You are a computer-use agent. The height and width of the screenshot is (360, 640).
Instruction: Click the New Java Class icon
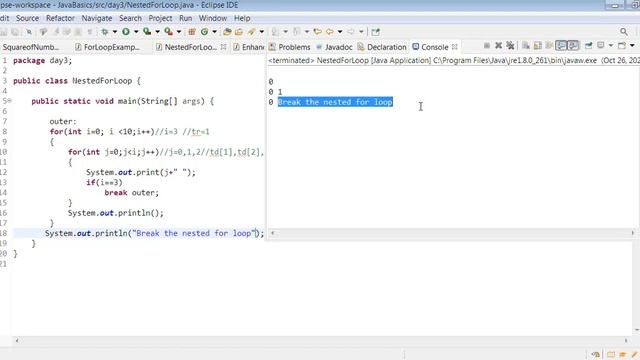click(x=204, y=32)
